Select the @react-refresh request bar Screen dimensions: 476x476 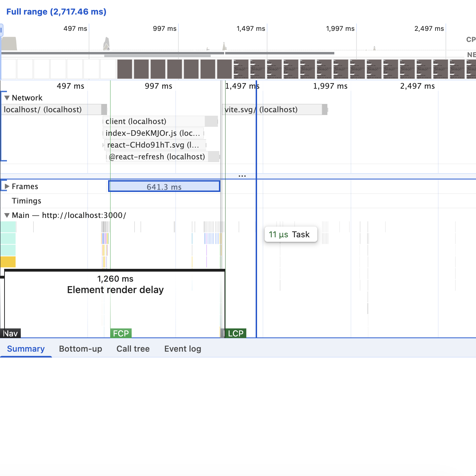tap(157, 157)
